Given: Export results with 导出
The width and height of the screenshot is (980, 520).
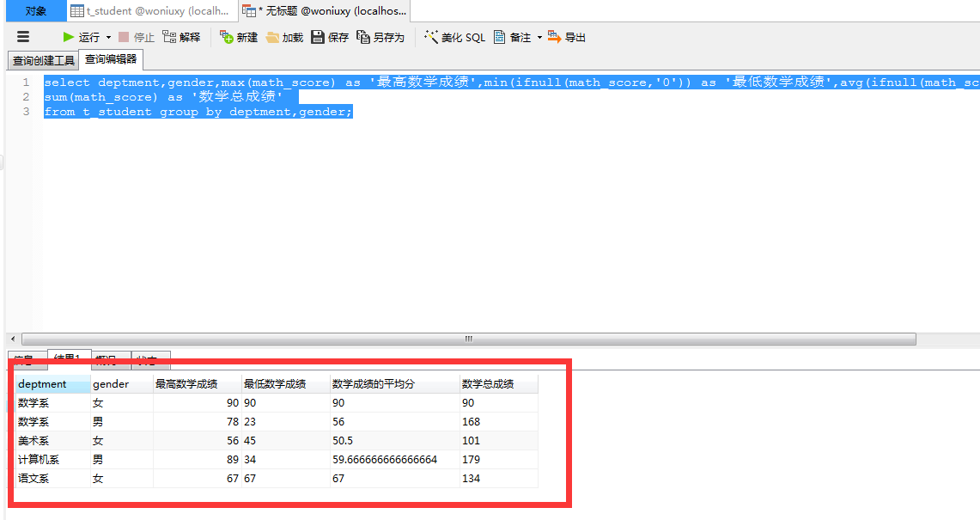Looking at the screenshot, I should pos(567,37).
